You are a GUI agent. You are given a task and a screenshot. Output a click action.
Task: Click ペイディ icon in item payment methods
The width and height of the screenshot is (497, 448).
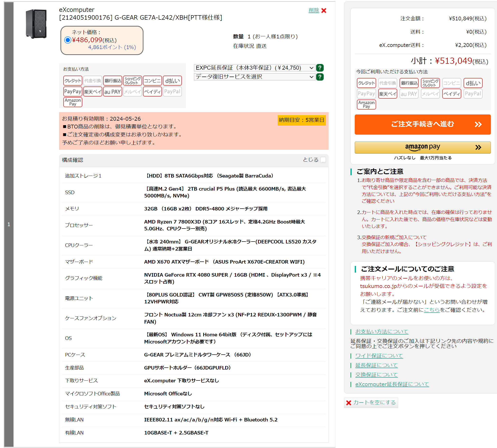(x=152, y=91)
